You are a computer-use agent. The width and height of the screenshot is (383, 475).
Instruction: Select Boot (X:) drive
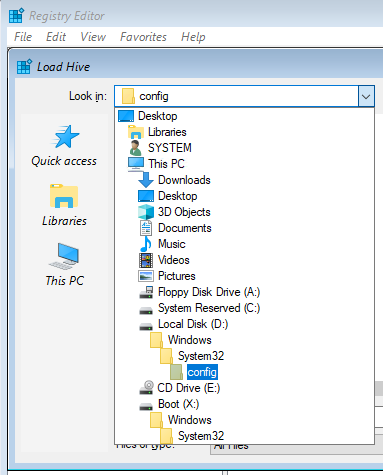(244, 404)
